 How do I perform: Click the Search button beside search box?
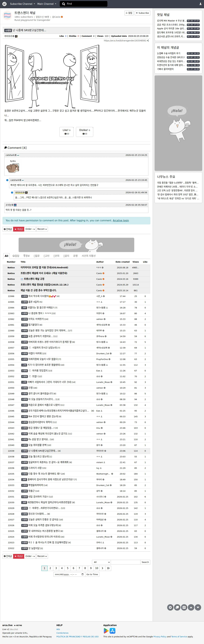tap(145, 562)
